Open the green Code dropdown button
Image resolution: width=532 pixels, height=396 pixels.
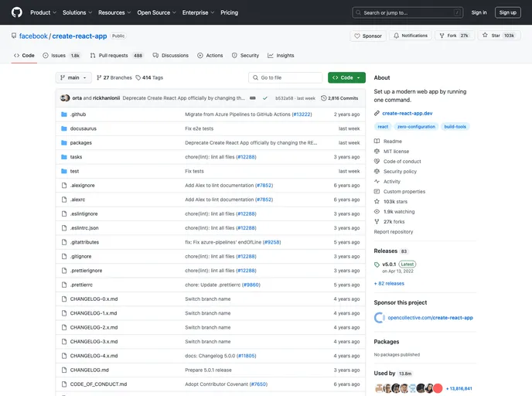(x=346, y=77)
